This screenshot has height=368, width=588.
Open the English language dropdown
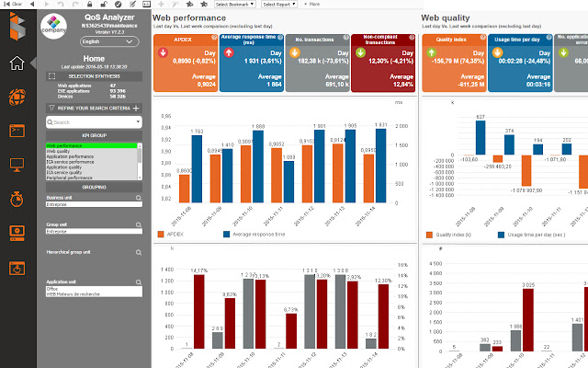[109, 41]
